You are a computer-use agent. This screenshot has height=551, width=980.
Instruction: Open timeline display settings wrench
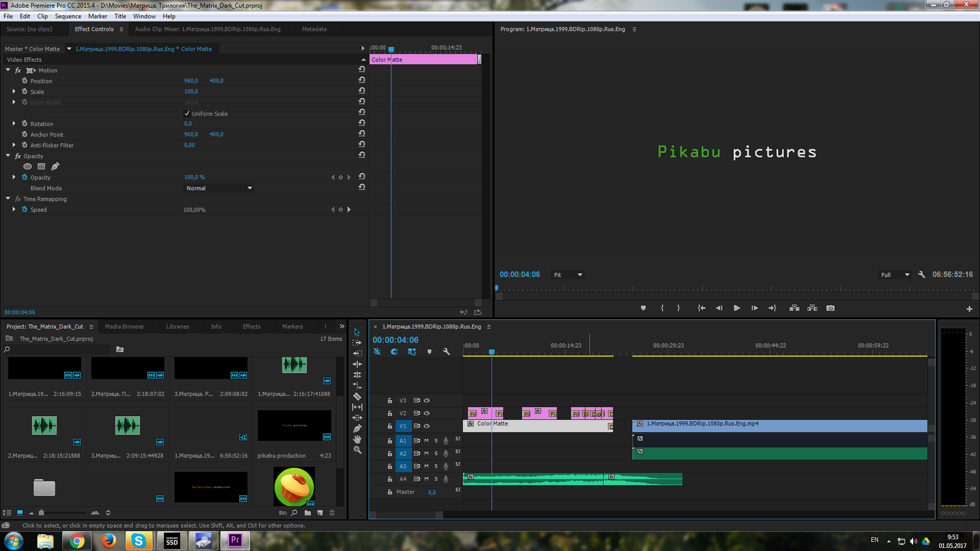click(x=447, y=351)
